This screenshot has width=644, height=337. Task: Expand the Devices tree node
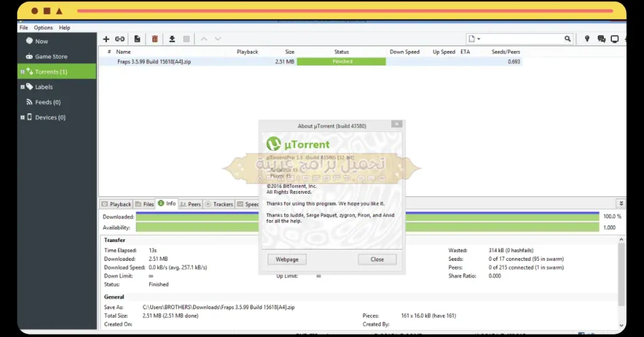(23, 118)
